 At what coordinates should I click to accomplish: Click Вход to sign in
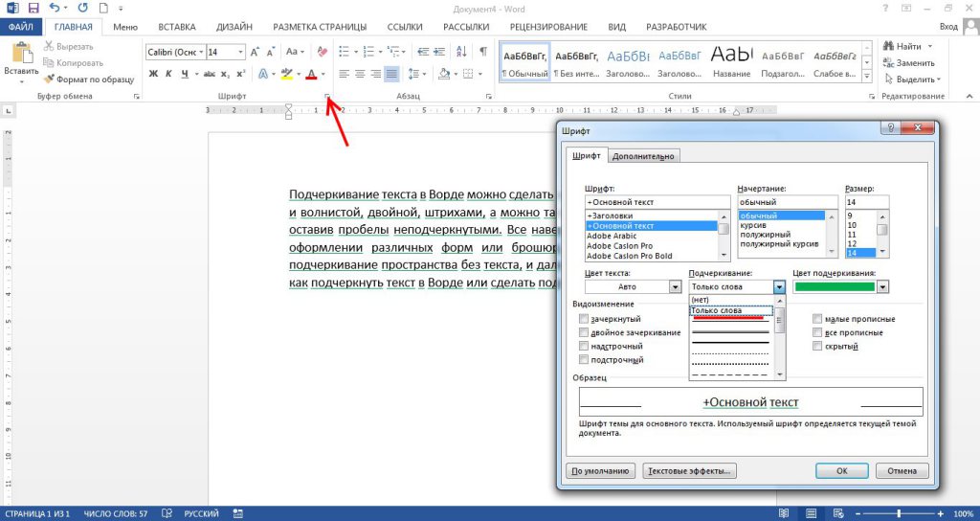948,27
